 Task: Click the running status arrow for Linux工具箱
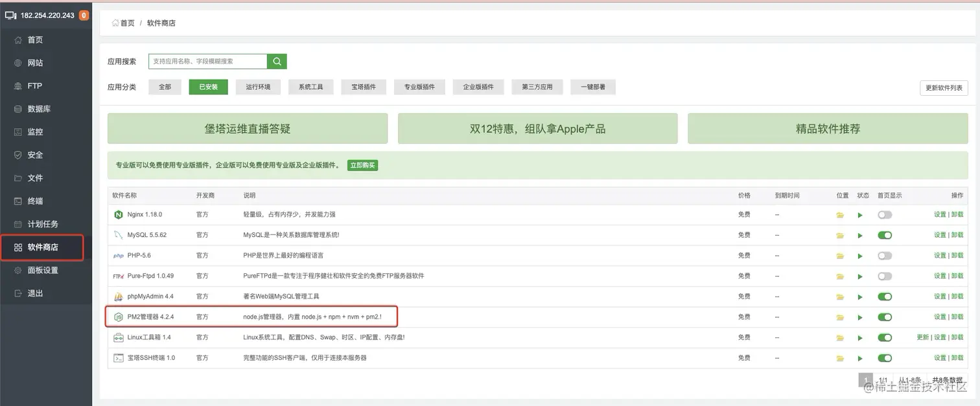860,338
